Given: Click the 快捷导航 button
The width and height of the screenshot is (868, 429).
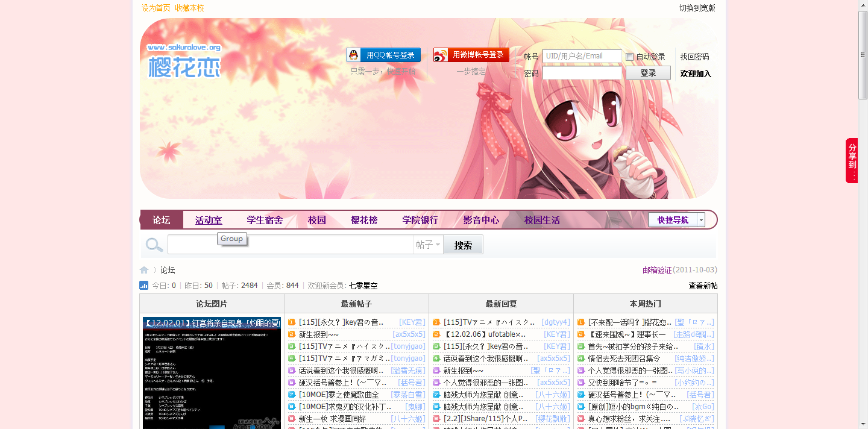Looking at the screenshot, I should (x=673, y=220).
